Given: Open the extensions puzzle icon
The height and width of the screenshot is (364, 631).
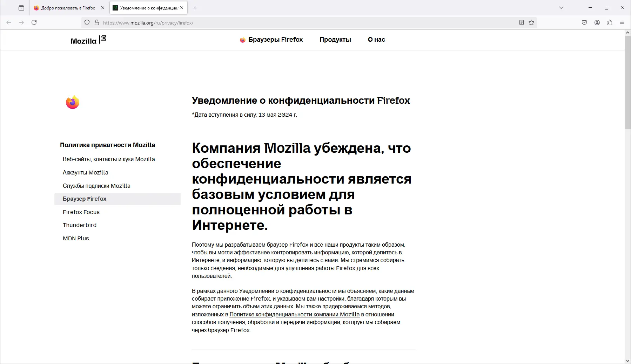Looking at the screenshot, I should click(609, 22).
